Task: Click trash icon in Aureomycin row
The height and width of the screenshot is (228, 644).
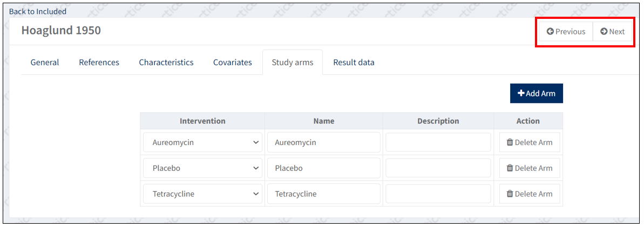Action: (x=510, y=143)
